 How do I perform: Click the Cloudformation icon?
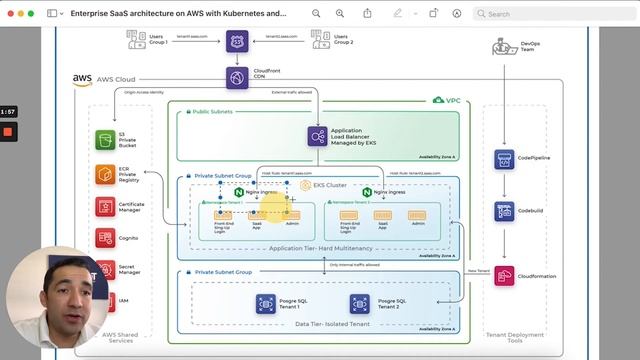[x=504, y=276]
